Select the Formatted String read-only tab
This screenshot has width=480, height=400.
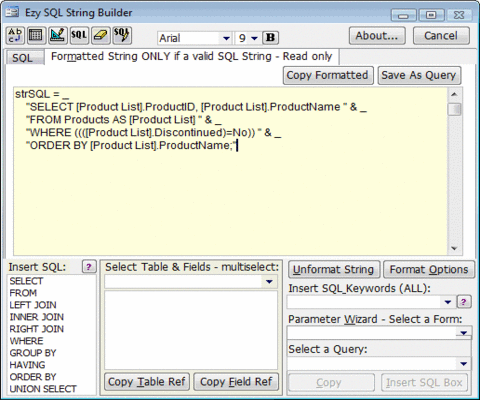(x=191, y=56)
